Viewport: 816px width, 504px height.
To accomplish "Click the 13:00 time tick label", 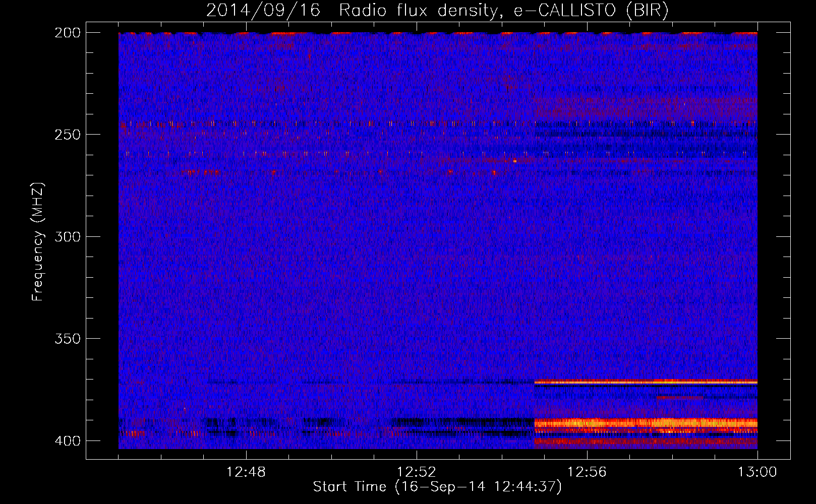I will 757,472.
